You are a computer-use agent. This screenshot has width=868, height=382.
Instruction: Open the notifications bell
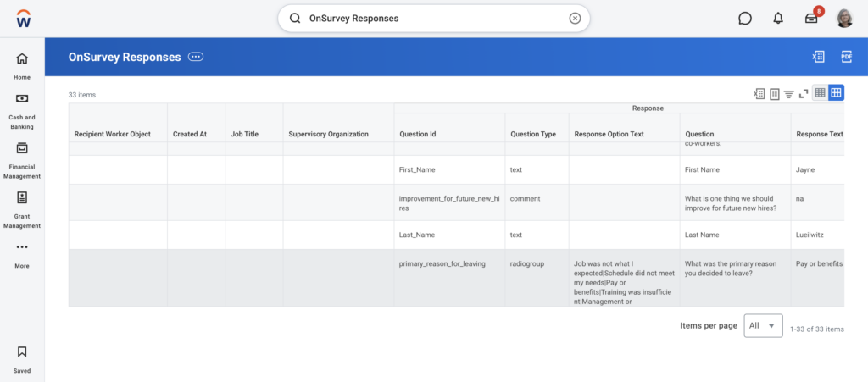tap(778, 19)
